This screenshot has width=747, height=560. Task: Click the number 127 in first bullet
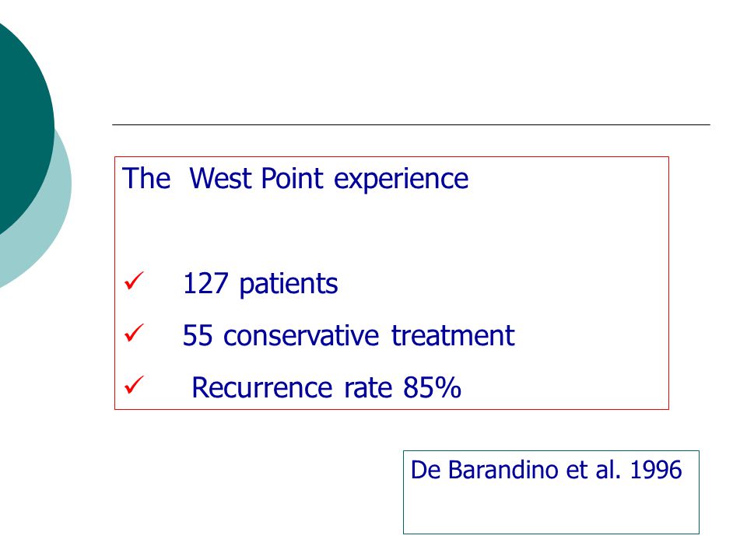[205, 283]
